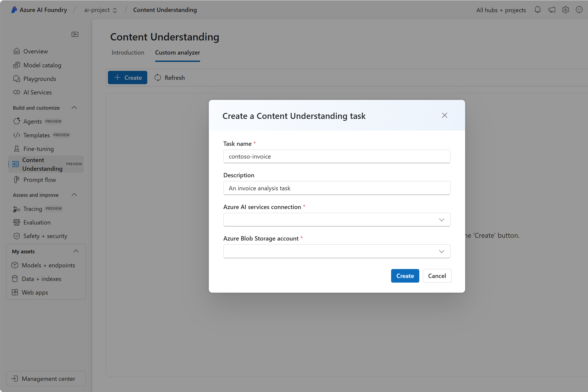This screenshot has width=588, height=392.
Task: Collapse the My assets section
Action: click(76, 251)
